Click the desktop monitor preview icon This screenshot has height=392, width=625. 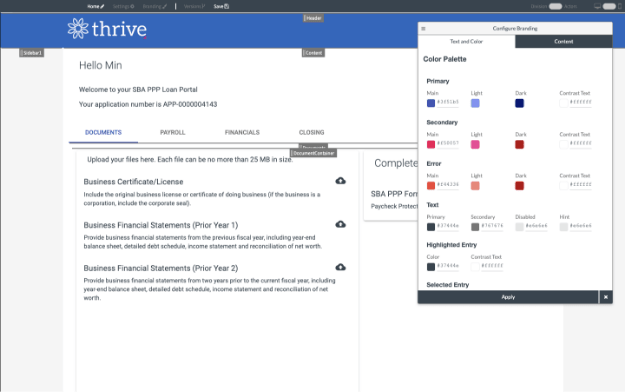(597, 6)
